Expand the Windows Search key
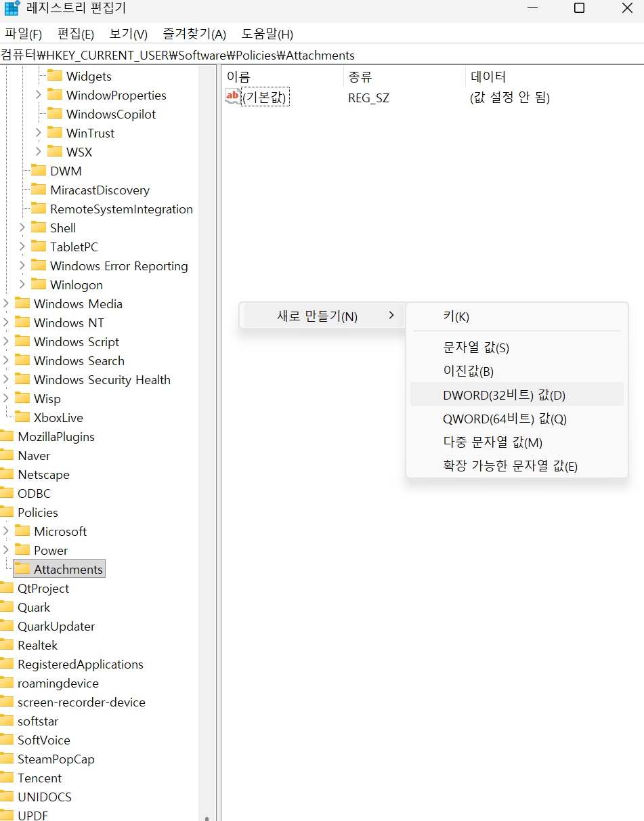The height and width of the screenshot is (821, 644). tap(5, 360)
